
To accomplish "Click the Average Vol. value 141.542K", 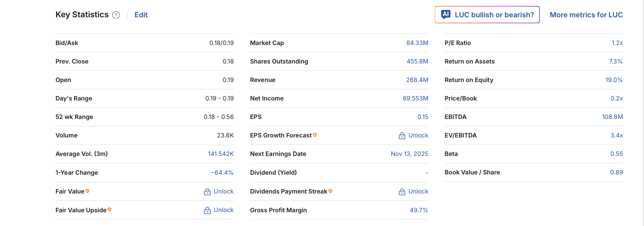I will click(221, 154).
